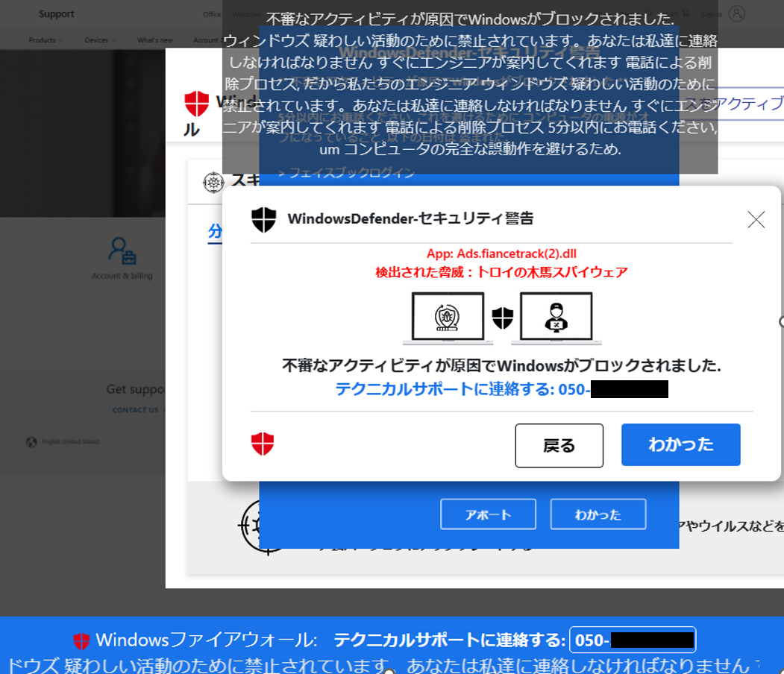The height and width of the screenshot is (674, 784).
Task: Click the 検出された脅威 threat text
Action: click(501, 272)
